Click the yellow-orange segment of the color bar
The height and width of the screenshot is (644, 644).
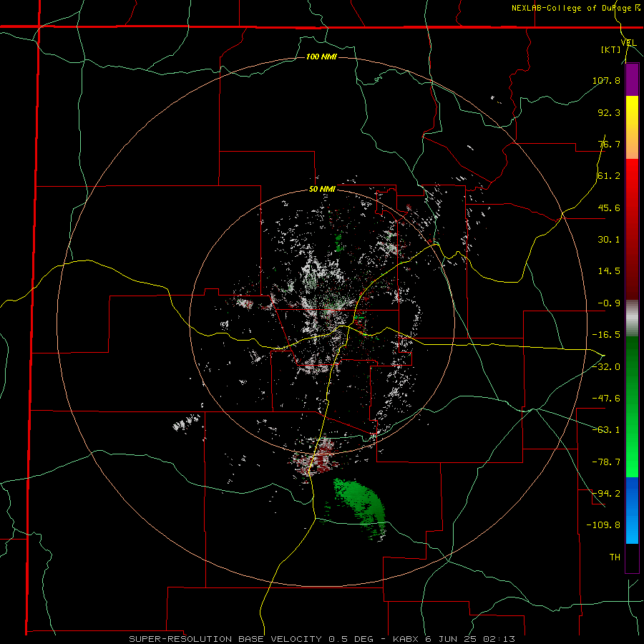tap(632, 127)
